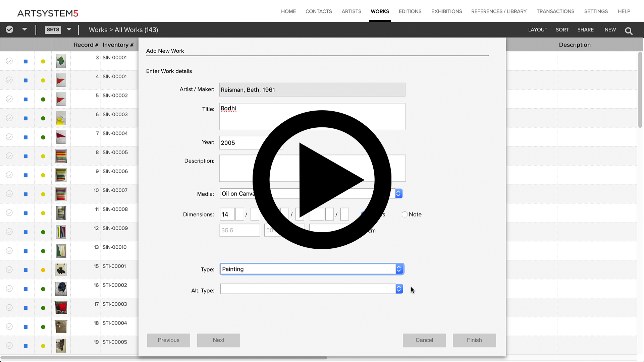This screenshot has width=644, height=362.
Task: Open the TRANSACTIONS menu
Action: 555,11
